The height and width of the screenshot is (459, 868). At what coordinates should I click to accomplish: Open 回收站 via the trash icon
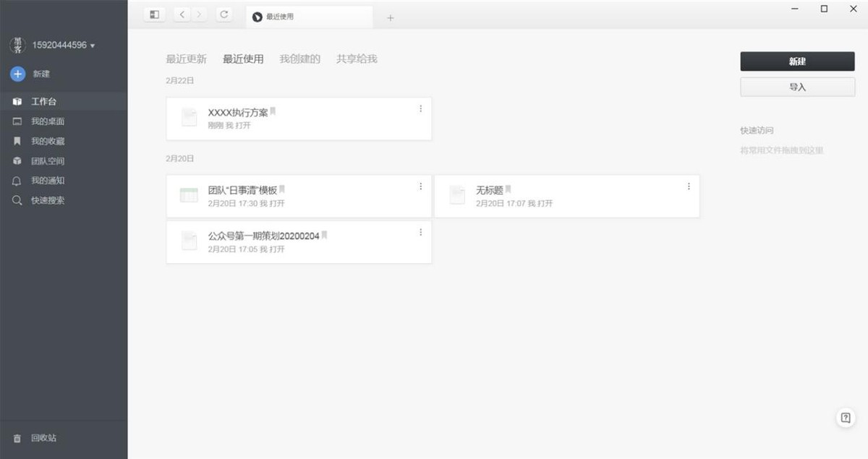(19, 437)
